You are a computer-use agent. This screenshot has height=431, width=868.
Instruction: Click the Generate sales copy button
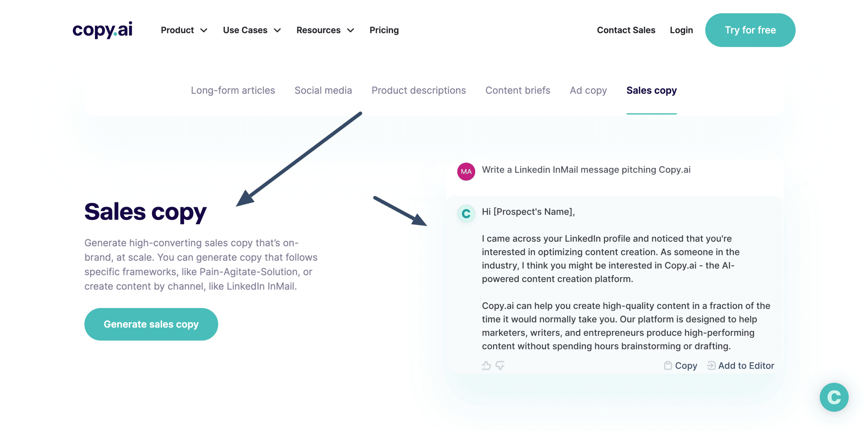151,324
